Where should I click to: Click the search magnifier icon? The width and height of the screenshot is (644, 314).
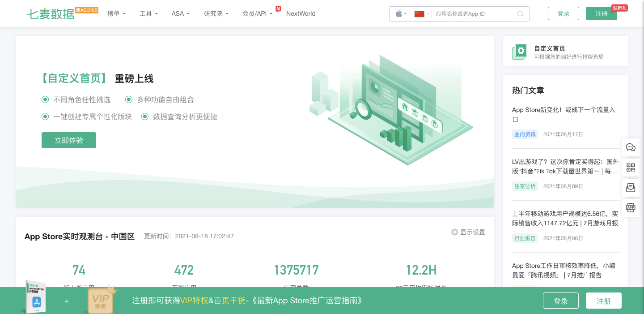(x=520, y=14)
